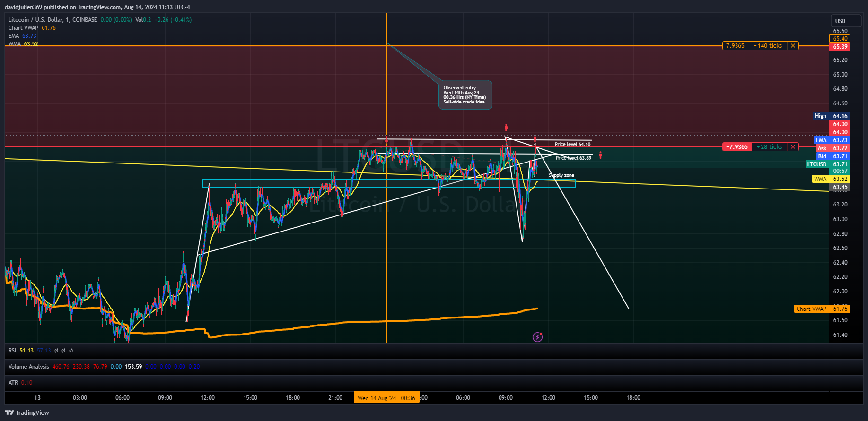868x421 pixels.
Task: Click the Wed 14 Aug '24 00:36 time marker
Action: coord(386,398)
